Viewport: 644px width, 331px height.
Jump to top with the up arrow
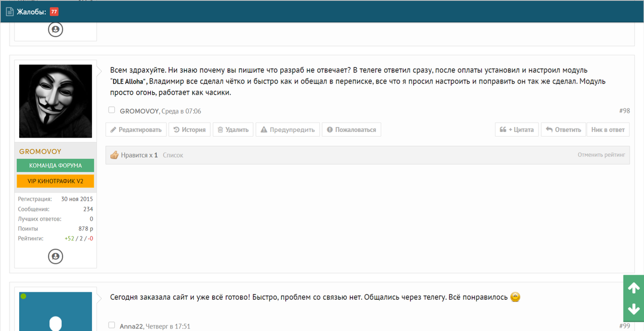pos(633,288)
